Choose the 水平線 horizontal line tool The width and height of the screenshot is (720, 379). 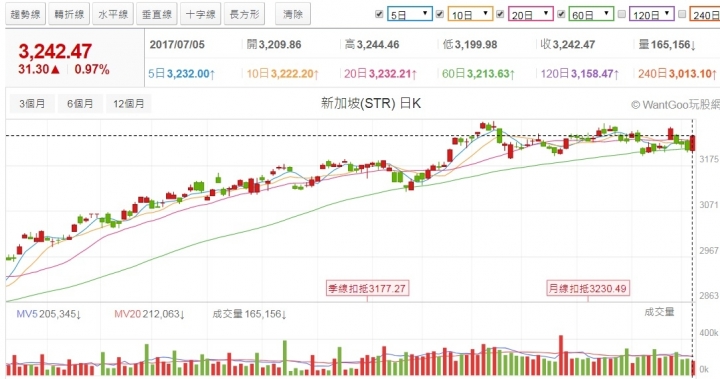pyautogui.click(x=113, y=14)
